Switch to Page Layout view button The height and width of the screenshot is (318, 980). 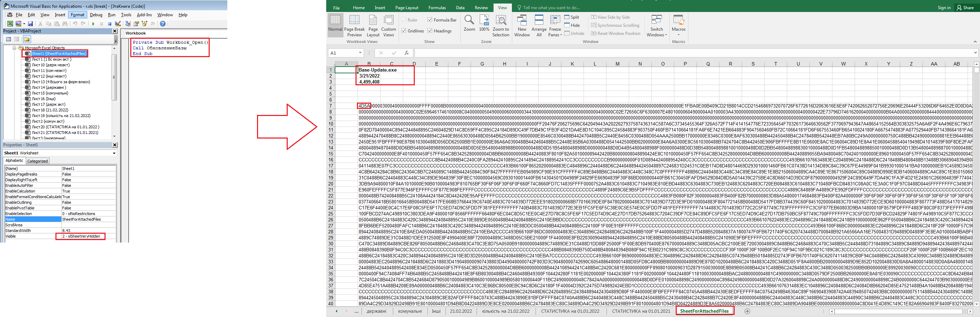pos(373,26)
